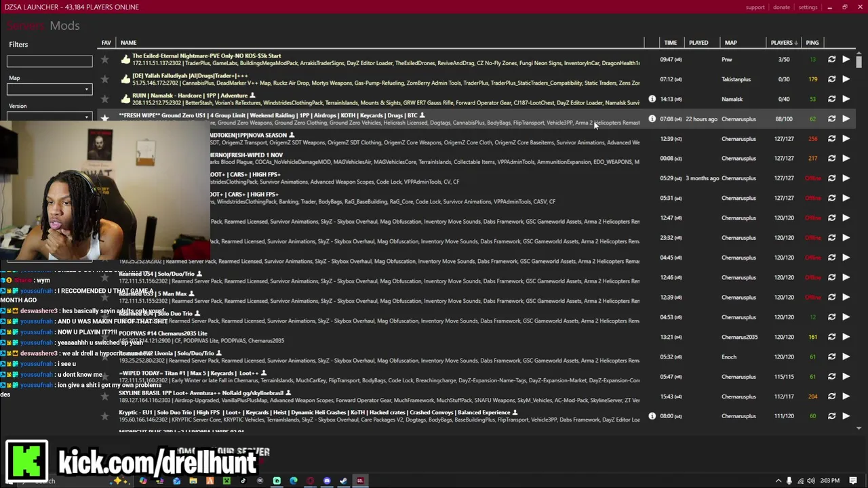
Task: Play the Ground Zero US1 server (88/100)
Action: 846,119
